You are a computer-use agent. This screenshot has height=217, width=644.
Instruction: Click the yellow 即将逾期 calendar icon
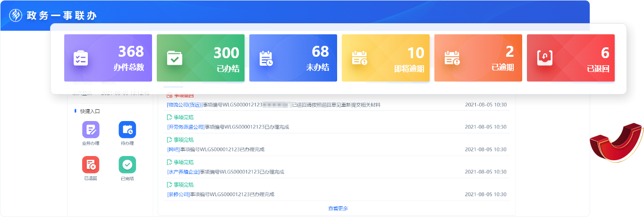(359, 58)
